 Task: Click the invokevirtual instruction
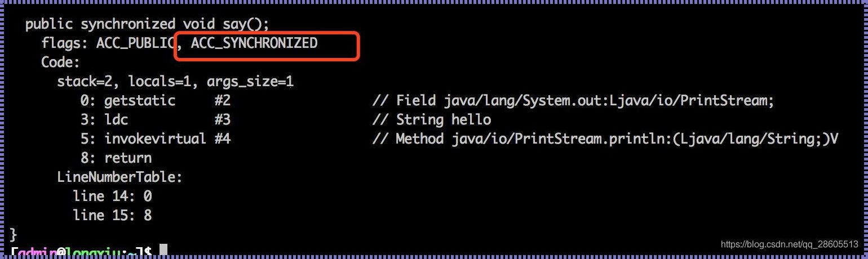[x=155, y=139]
